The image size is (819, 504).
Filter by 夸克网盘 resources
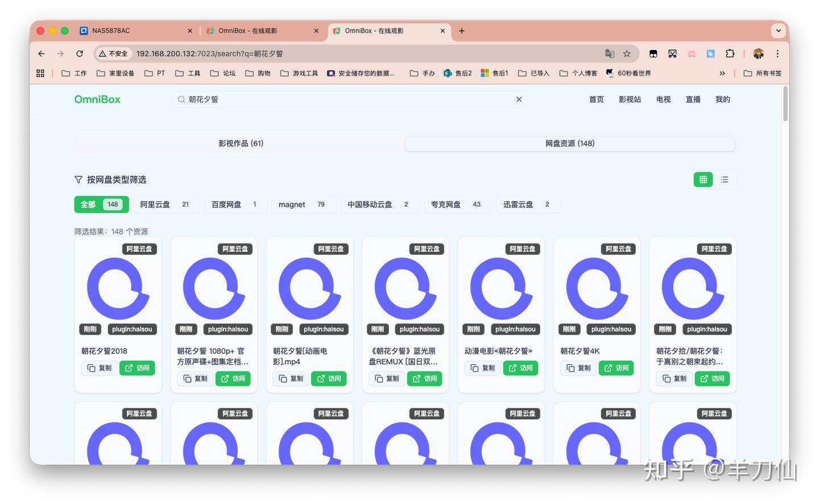pos(456,204)
